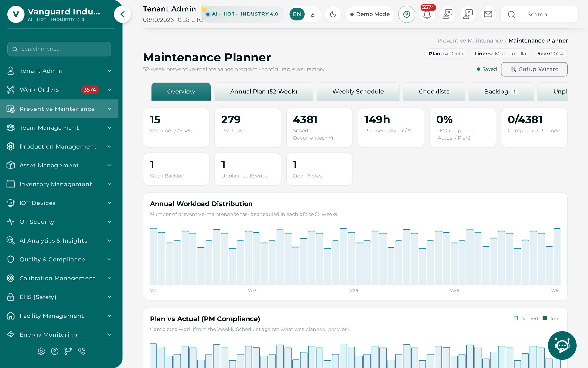
Task: Open the mail envelope icon
Action: (488, 14)
